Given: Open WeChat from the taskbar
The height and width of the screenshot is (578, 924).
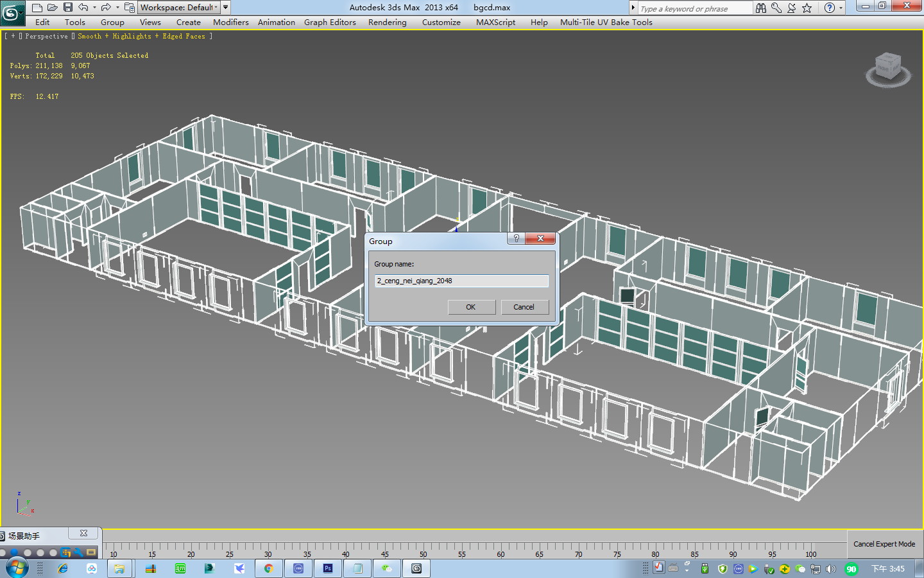Looking at the screenshot, I should [x=387, y=568].
